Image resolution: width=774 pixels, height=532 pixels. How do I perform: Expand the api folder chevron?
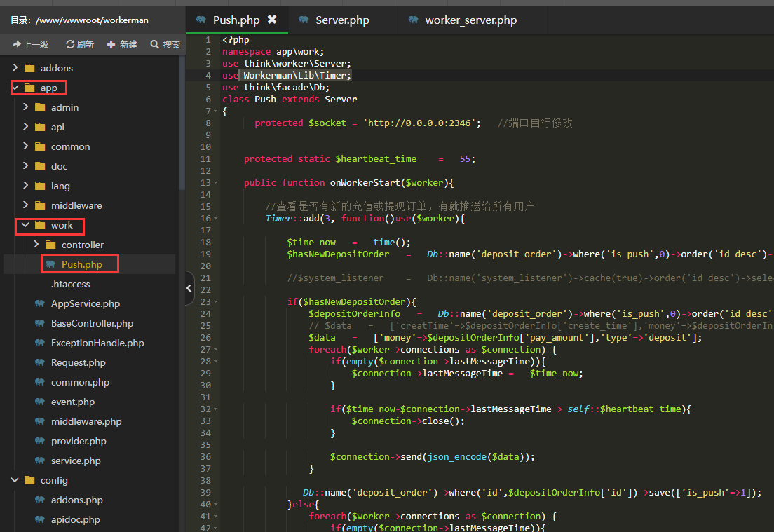26,126
